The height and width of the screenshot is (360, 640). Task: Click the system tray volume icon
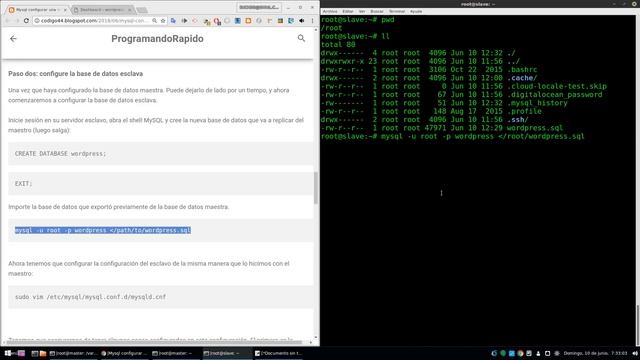635,353
